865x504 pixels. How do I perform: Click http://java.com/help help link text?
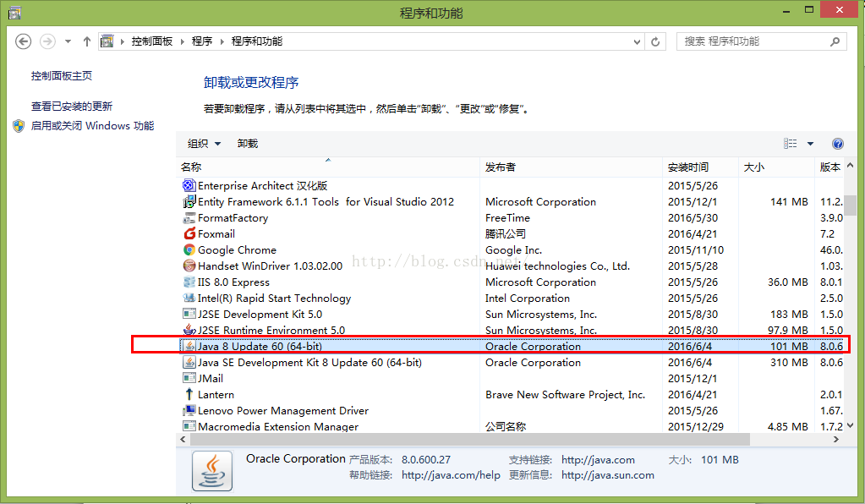coord(451,474)
